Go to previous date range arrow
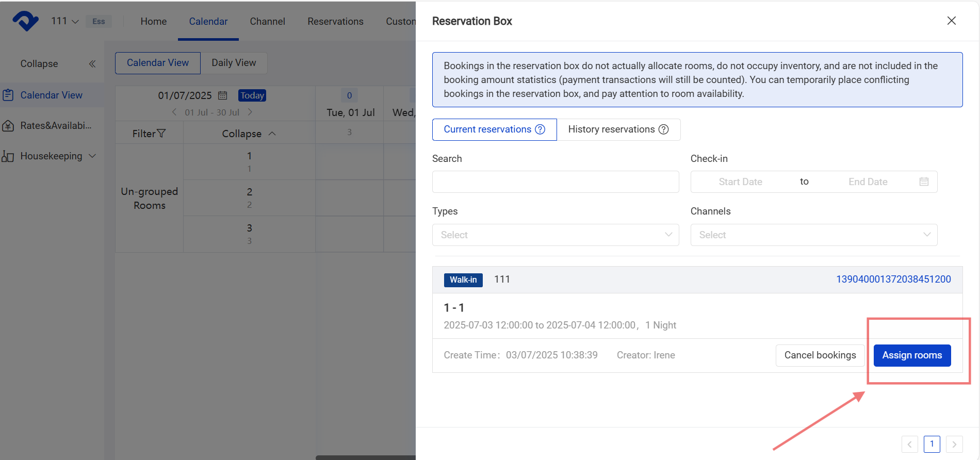Screen dimensions: 980x460 (x=174, y=112)
